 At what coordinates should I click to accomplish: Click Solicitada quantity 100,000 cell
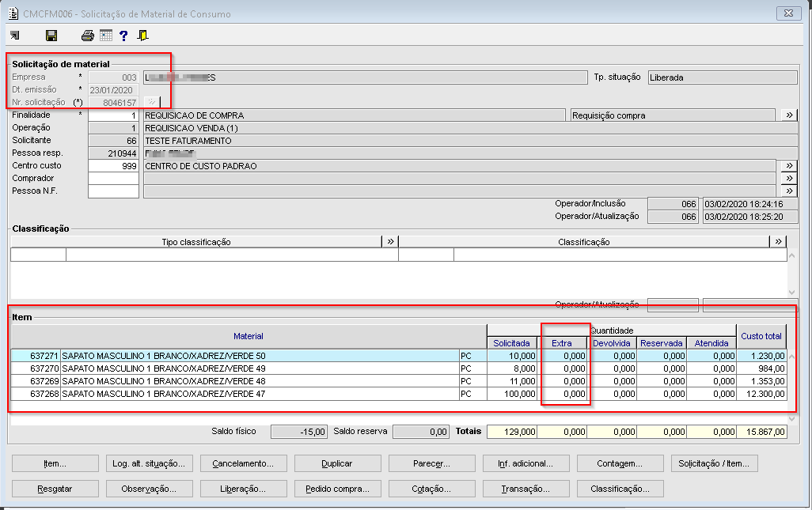tap(511, 394)
